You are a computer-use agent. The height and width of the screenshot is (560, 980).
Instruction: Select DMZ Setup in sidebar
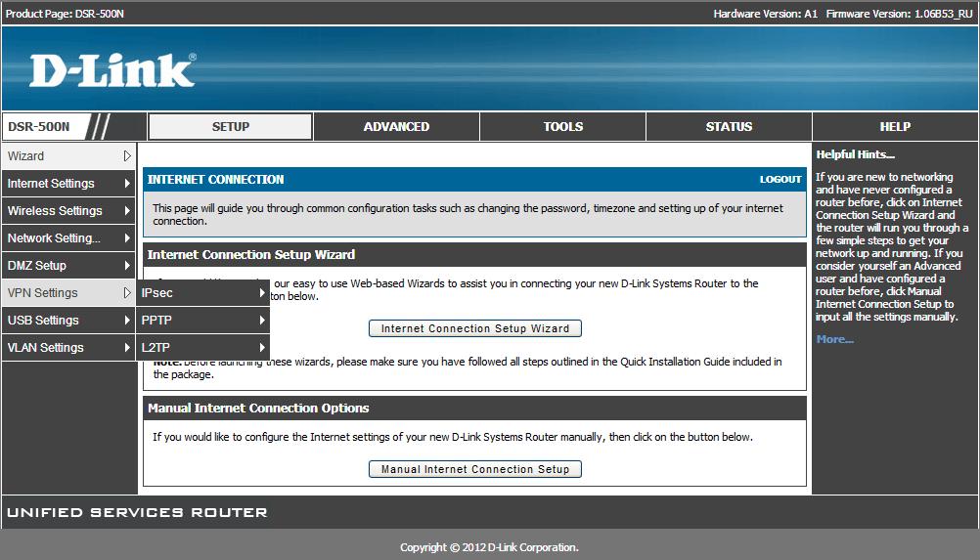coord(68,265)
